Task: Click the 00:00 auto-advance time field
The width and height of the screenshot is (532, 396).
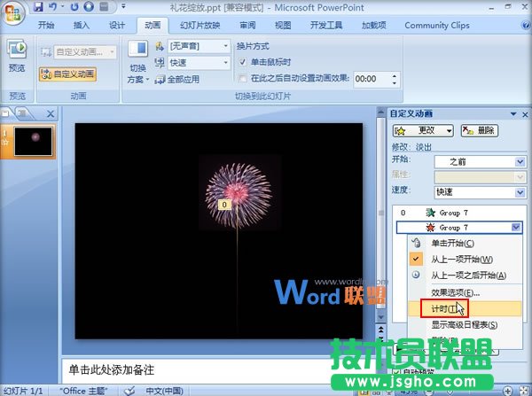Action: click(372, 79)
